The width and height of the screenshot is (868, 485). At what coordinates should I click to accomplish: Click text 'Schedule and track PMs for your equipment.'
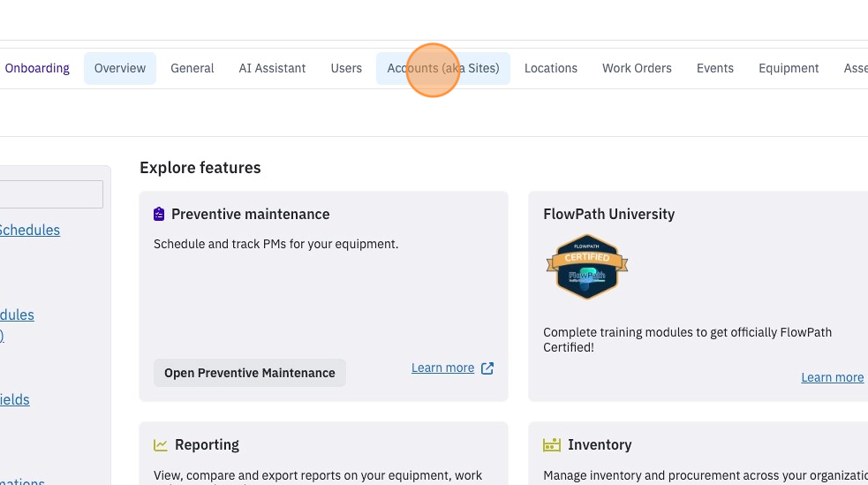point(275,244)
